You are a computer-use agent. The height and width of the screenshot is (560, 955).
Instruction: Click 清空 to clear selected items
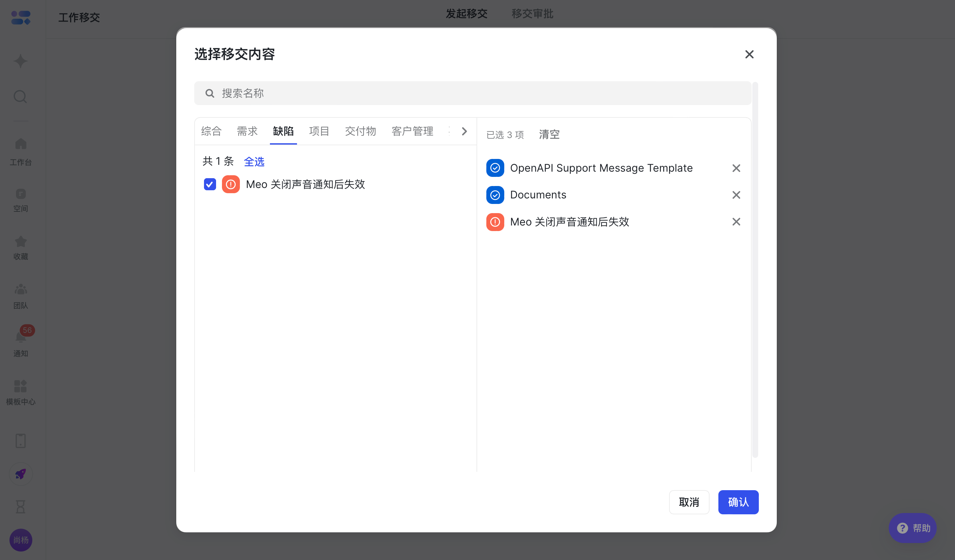pyautogui.click(x=549, y=134)
